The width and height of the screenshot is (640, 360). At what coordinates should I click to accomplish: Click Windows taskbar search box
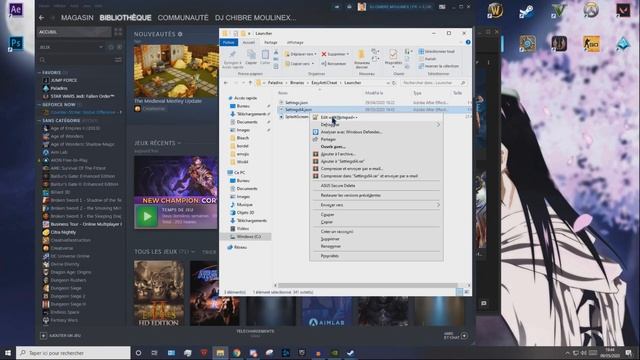(73, 353)
